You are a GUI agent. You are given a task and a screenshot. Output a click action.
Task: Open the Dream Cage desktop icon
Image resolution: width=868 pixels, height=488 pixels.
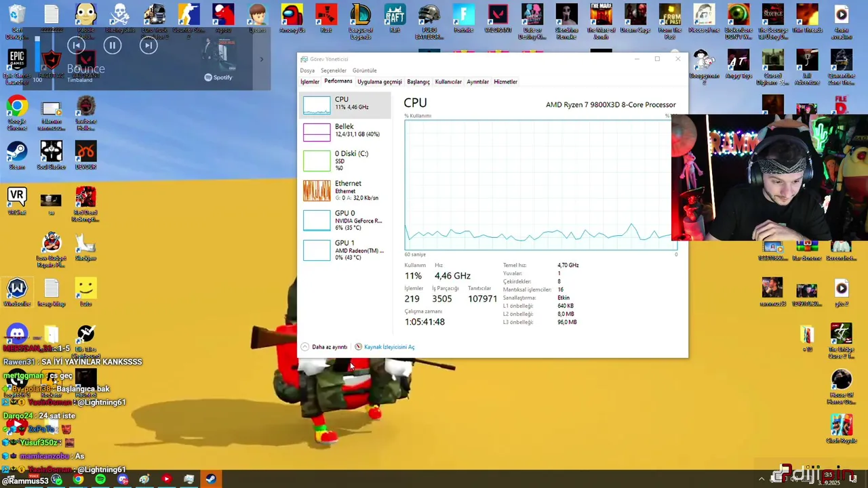(635, 18)
